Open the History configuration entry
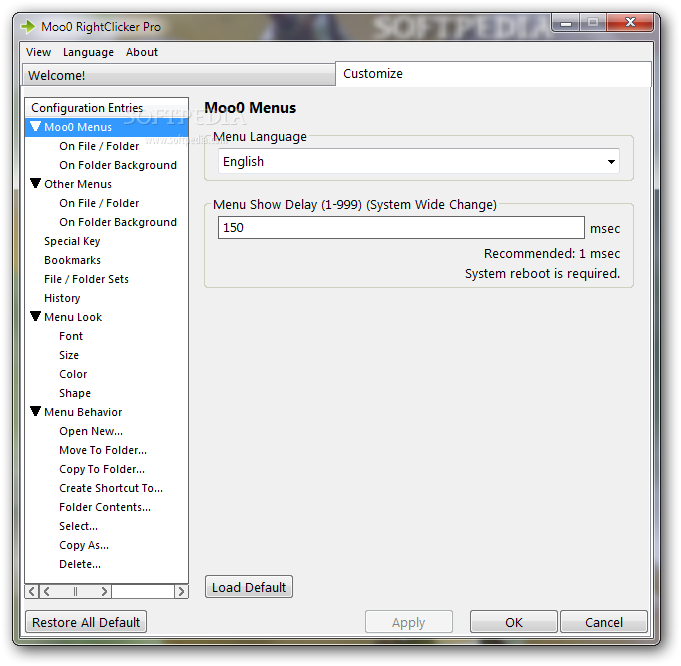 [x=62, y=298]
